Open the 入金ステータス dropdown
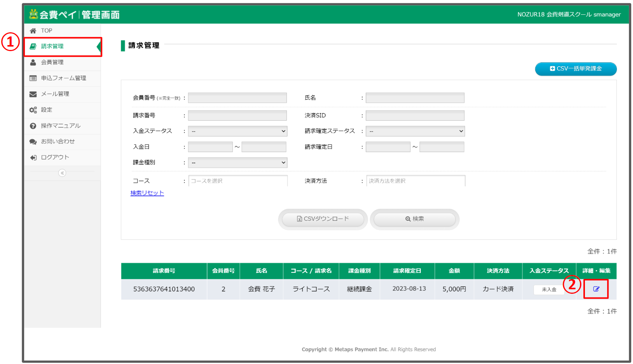The image size is (633, 364). (237, 131)
